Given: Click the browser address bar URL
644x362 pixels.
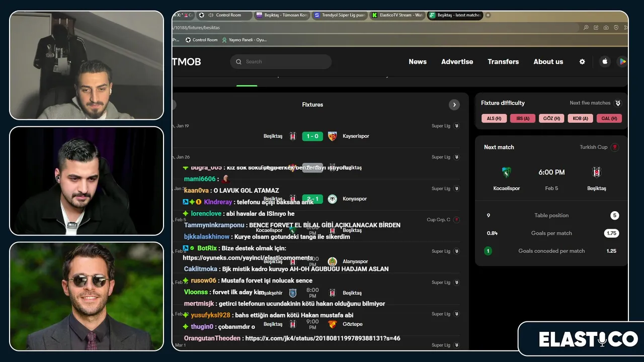Looking at the screenshot, I should tap(196, 28).
